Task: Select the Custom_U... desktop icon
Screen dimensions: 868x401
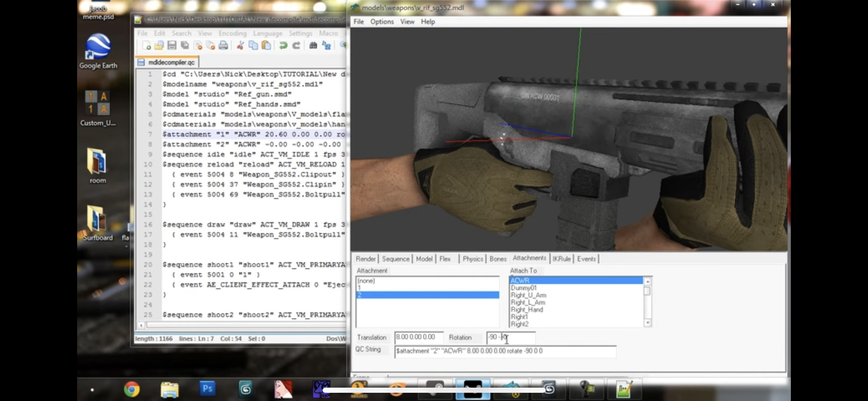Action: coord(98,108)
